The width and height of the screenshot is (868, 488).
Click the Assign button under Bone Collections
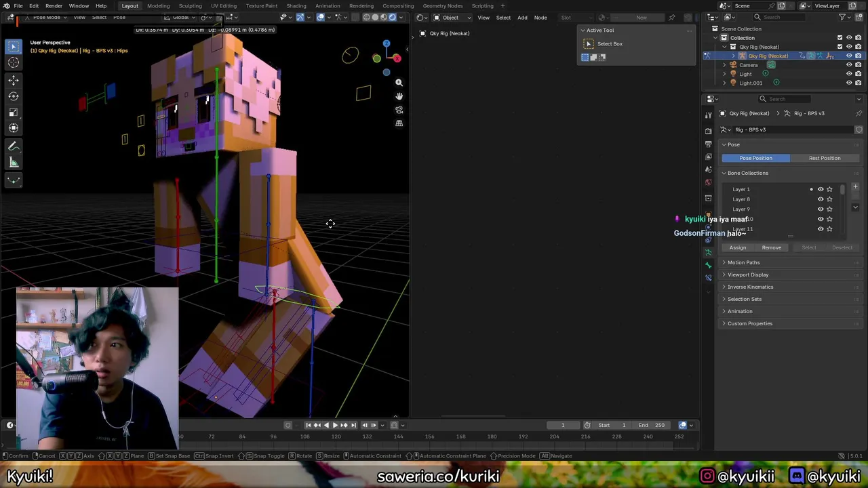click(x=738, y=247)
